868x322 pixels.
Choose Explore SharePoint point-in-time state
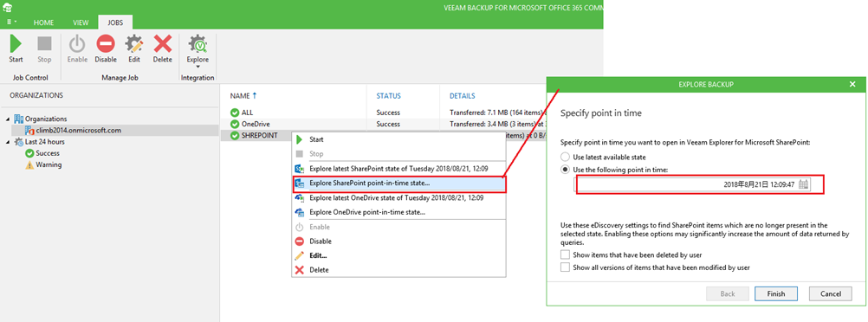click(399, 184)
